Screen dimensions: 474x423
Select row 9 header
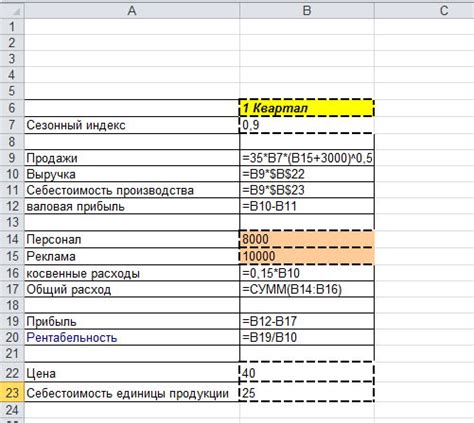[12, 158]
